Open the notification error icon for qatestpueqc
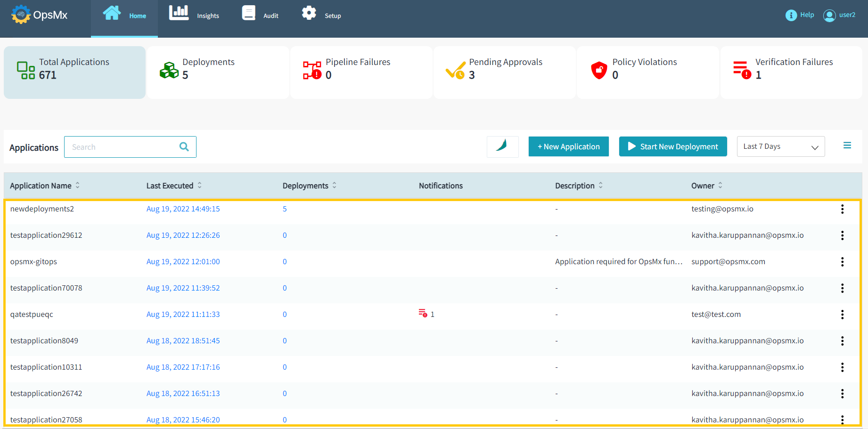 pyautogui.click(x=423, y=313)
